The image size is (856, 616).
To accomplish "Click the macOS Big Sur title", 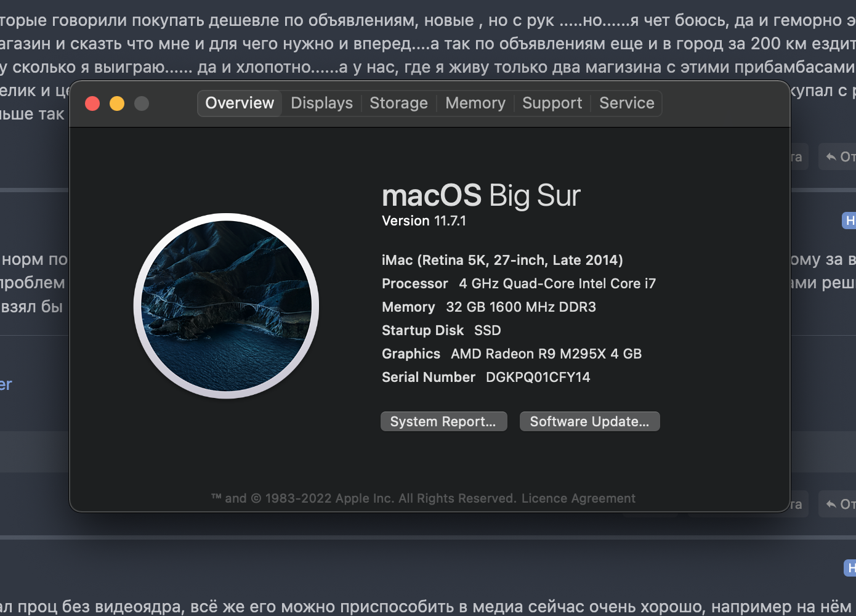I will pyautogui.click(x=481, y=195).
